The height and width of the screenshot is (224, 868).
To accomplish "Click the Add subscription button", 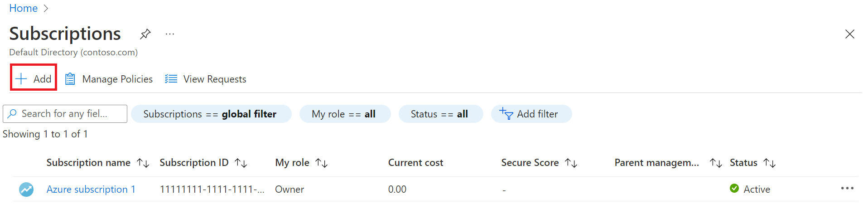I will [x=34, y=79].
